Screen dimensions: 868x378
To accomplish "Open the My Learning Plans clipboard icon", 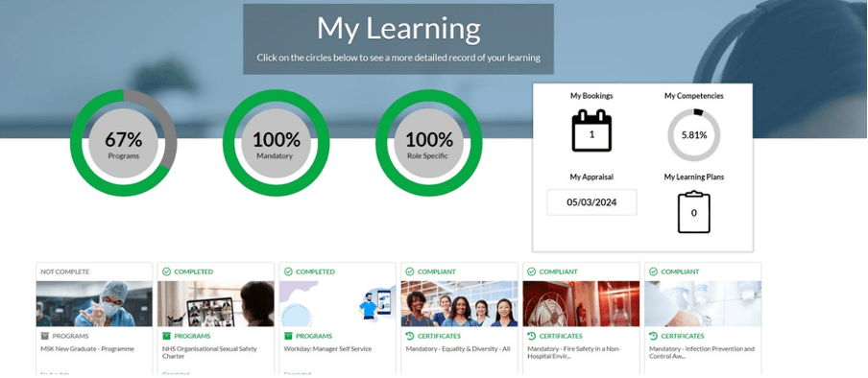I will (x=693, y=212).
